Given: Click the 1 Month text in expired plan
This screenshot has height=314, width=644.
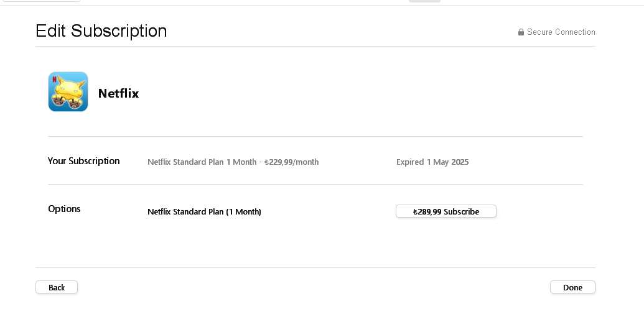Looking at the screenshot, I should pyautogui.click(x=241, y=162).
